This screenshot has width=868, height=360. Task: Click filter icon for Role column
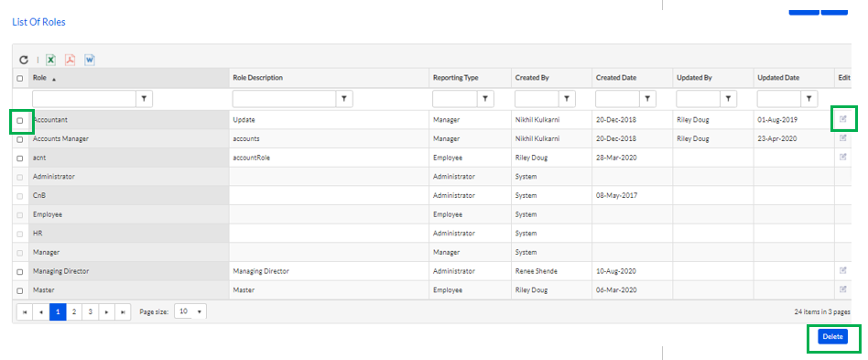tap(144, 99)
